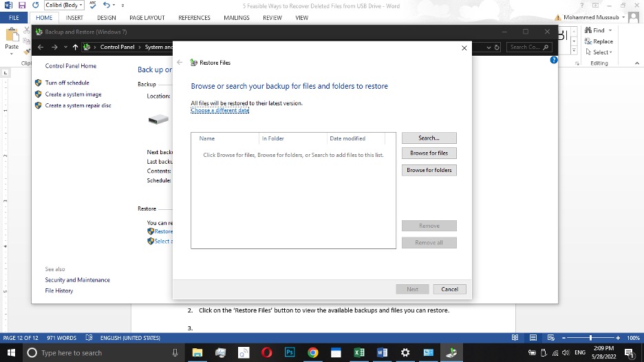Switch to the INSERT ribbon tab
This screenshot has height=362, width=644.
click(74, 18)
